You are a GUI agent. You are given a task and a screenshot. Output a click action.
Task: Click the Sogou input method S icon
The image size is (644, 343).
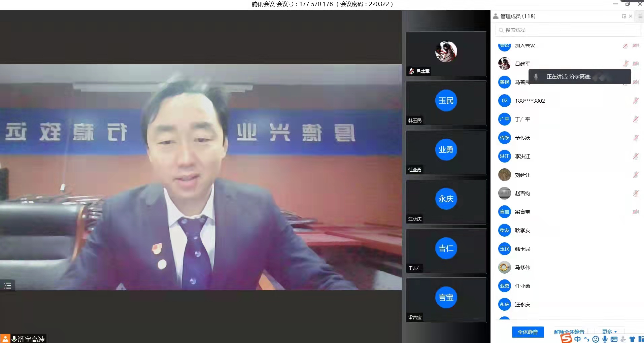(x=566, y=339)
